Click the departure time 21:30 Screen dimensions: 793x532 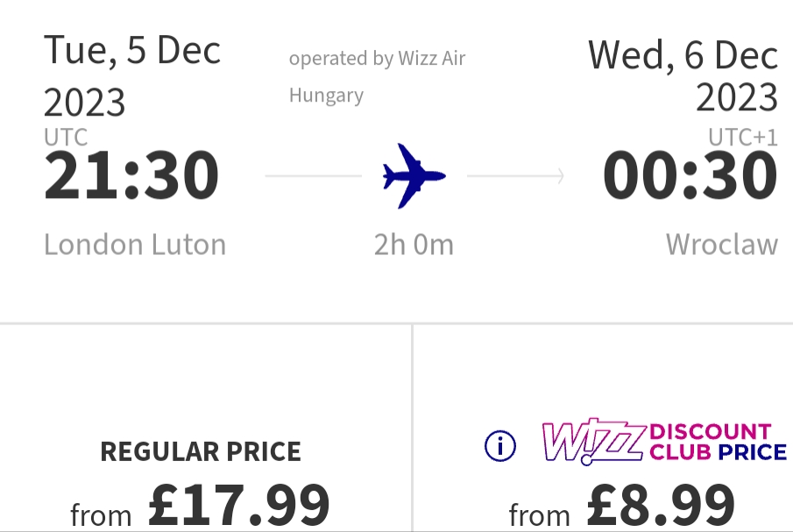(x=131, y=175)
